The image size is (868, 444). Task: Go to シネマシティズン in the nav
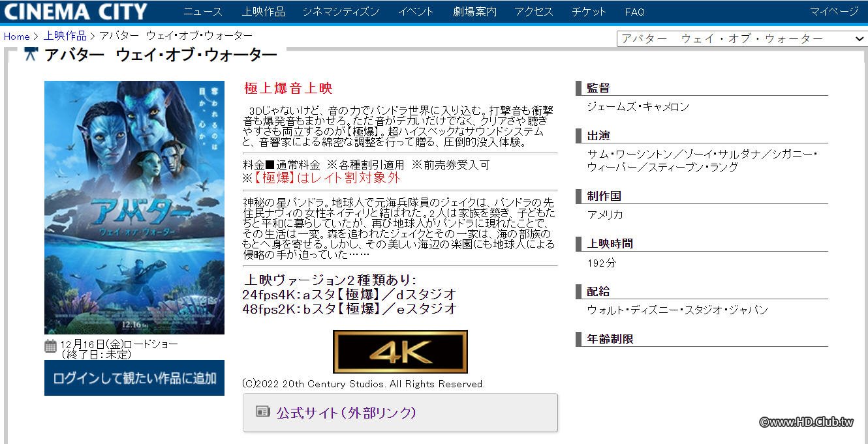click(341, 12)
